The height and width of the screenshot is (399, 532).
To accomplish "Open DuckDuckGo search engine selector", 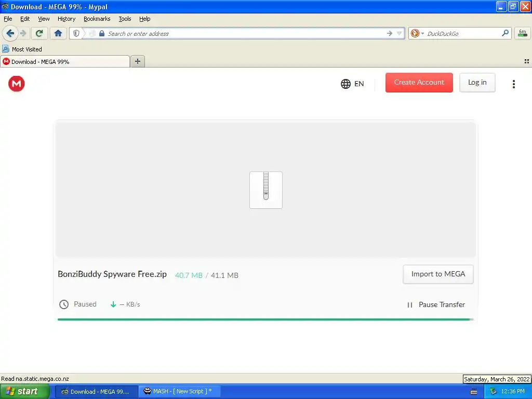I will pyautogui.click(x=417, y=33).
